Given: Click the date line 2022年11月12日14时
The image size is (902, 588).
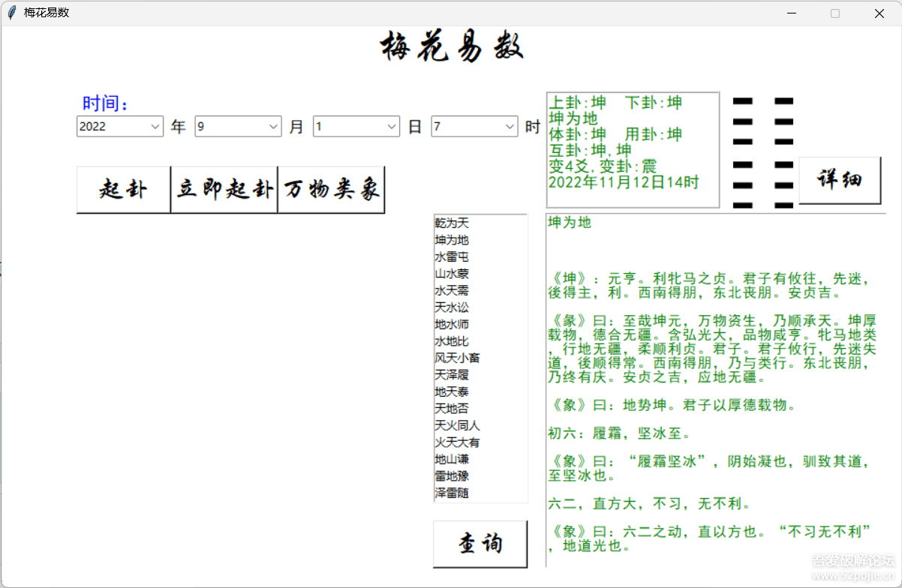Looking at the screenshot, I should point(624,181).
